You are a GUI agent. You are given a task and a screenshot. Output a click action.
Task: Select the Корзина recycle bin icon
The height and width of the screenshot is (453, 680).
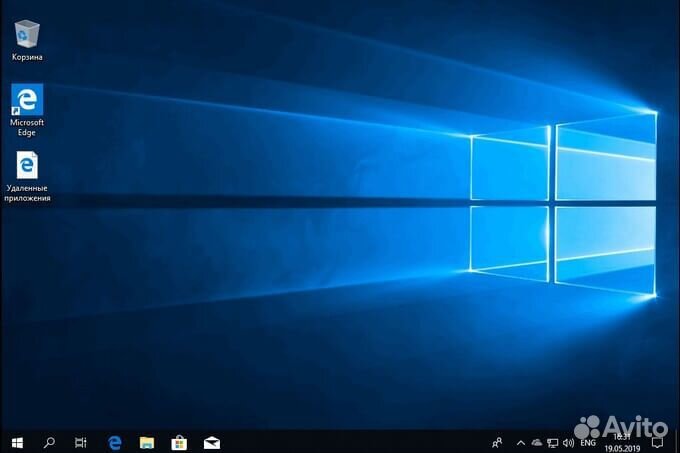coord(27,40)
